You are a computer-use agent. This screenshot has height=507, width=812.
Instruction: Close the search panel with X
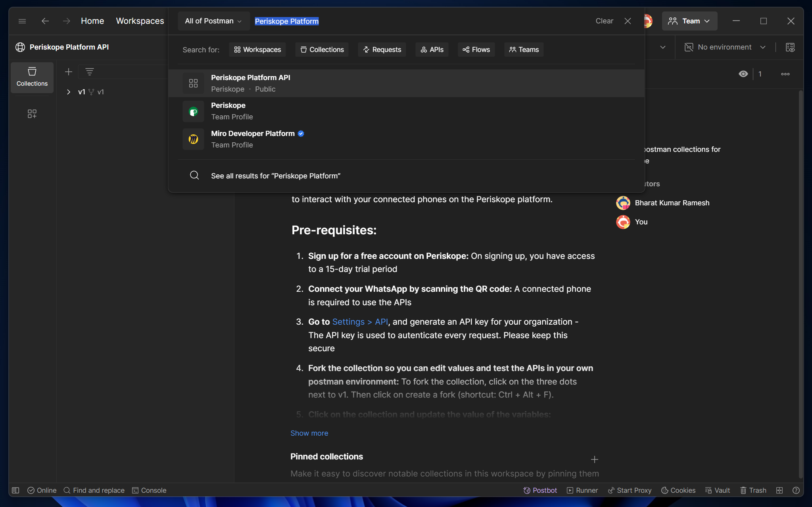point(628,21)
